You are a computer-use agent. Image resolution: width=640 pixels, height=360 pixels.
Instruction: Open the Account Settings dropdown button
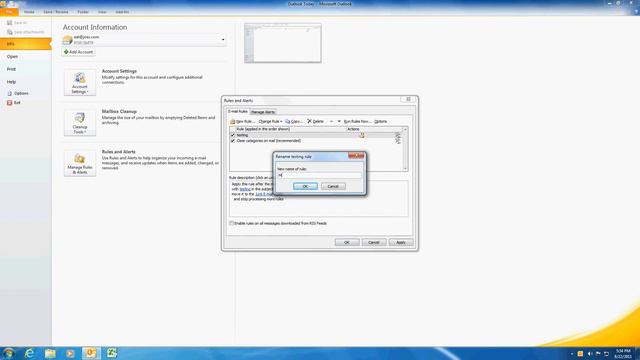(80, 82)
